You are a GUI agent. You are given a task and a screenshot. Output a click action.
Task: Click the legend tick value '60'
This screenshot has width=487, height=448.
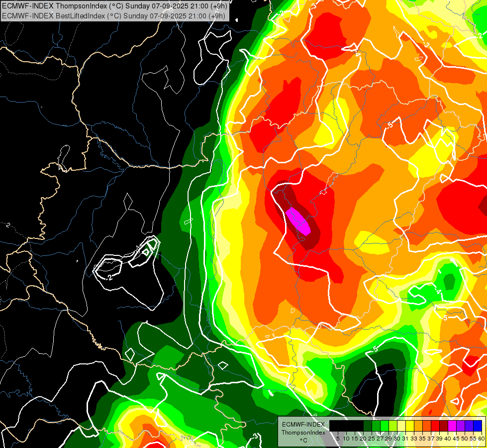[x=482, y=439]
